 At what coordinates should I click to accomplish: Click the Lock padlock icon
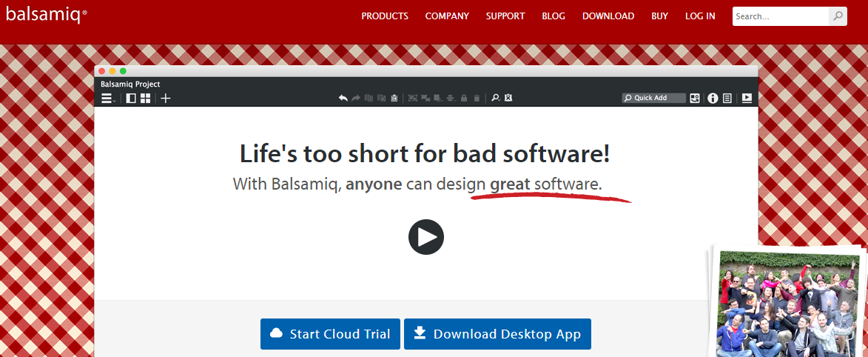464,98
